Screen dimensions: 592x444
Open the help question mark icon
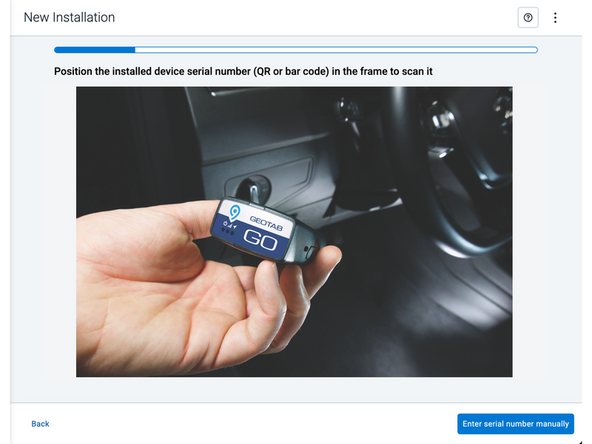tap(528, 17)
